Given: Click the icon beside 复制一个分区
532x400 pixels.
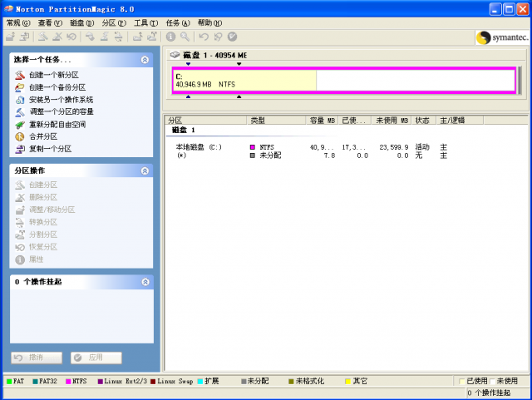Looking at the screenshot, I should (20, 149).
